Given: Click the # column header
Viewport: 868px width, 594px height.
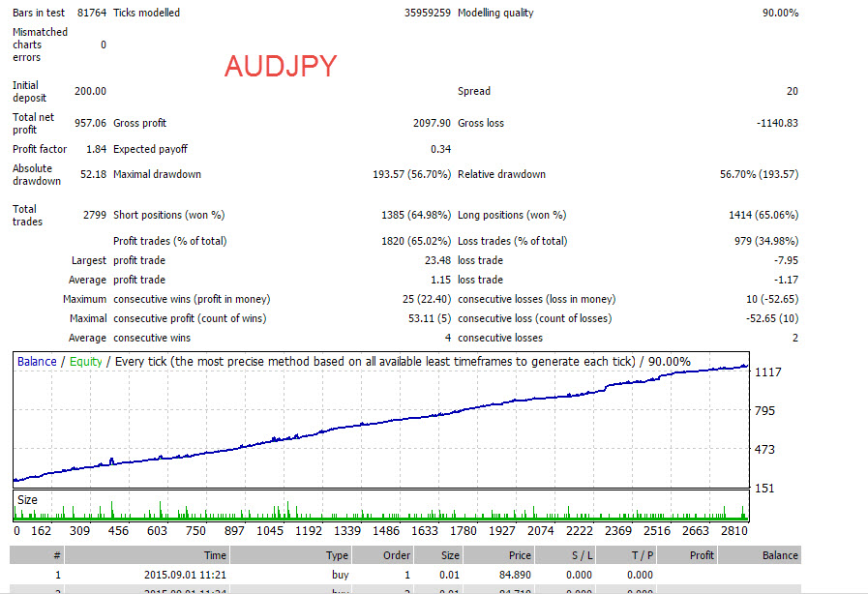Looking at the screenshot, I should click(36, 555).
